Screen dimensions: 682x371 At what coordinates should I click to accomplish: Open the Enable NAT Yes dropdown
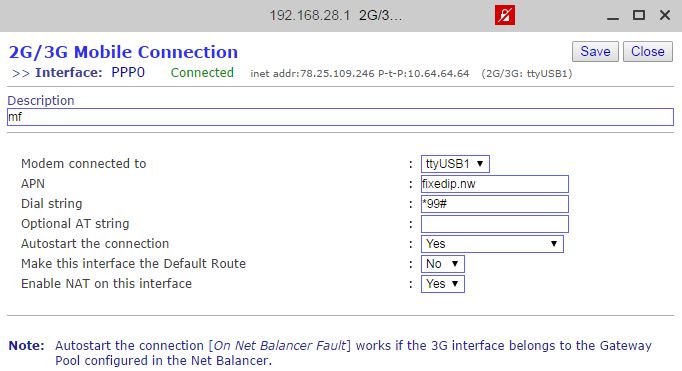(x=442, y=284)
